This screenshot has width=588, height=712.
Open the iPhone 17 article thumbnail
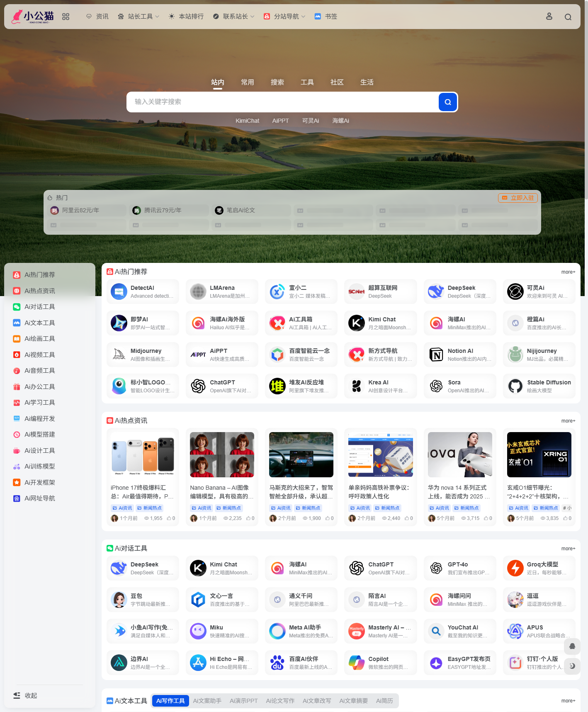(143, 454)
